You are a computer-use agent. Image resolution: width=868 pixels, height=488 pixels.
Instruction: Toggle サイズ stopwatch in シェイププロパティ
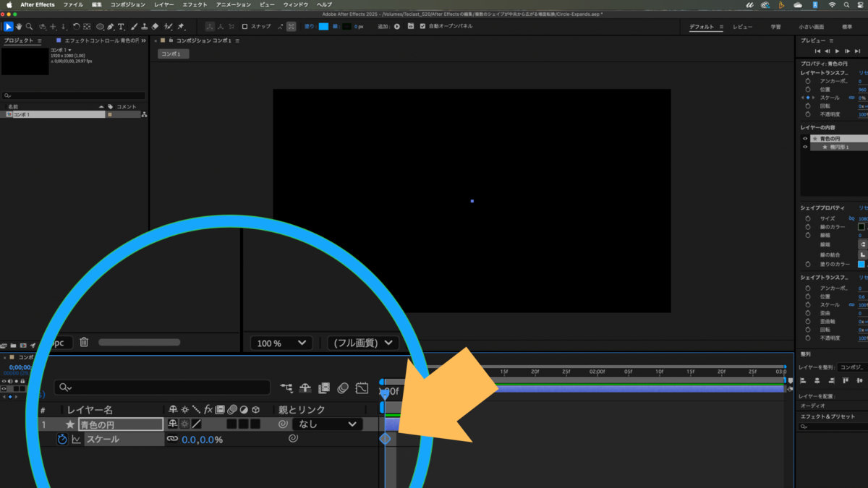tap(808, 218)
